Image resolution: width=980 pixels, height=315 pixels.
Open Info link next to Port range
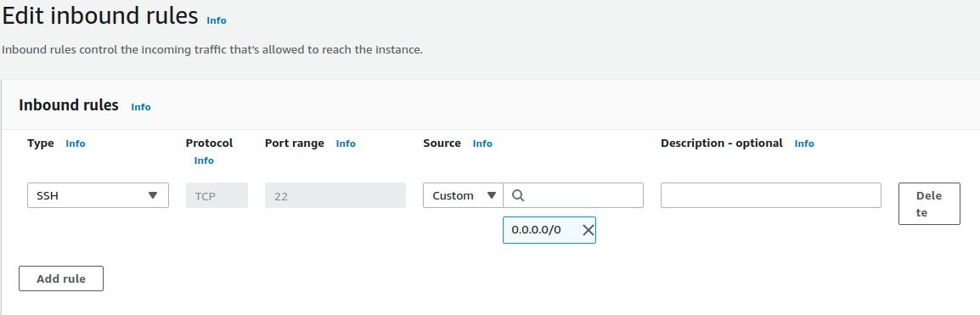tap(346, 143)
